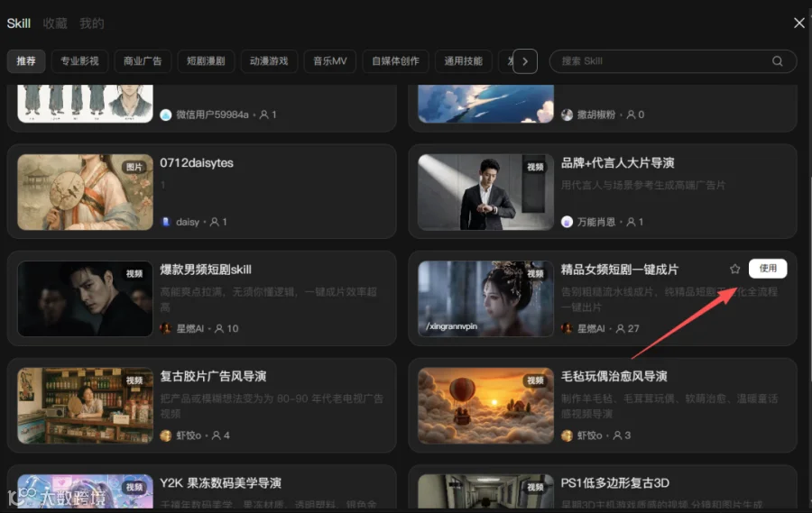Select the 推荐 category filter
812x513 pixels.
[x=26, y=61]
